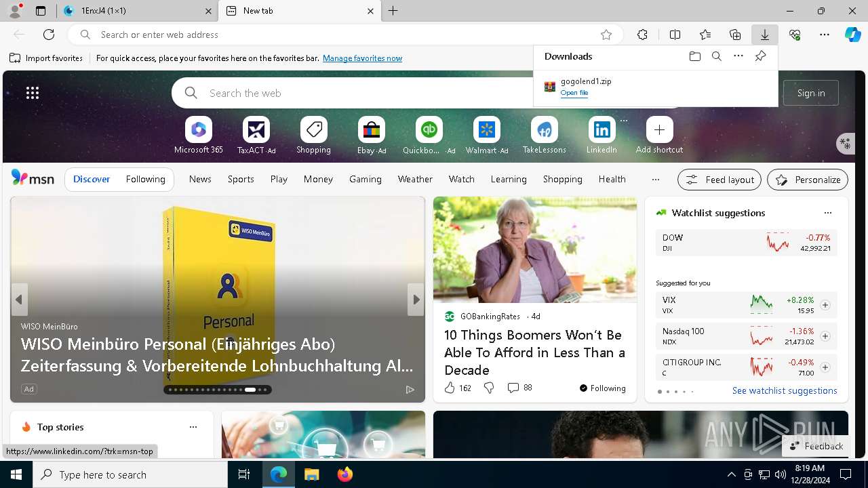Add Citigroup Inc. to watchlist
Viewport: 868px width, 488px height.
825,367
